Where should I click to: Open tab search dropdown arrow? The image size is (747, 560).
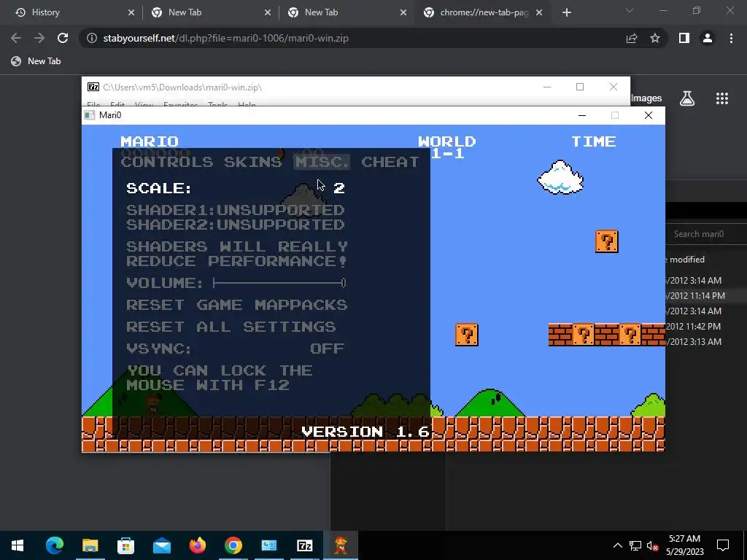click(630, 10)
